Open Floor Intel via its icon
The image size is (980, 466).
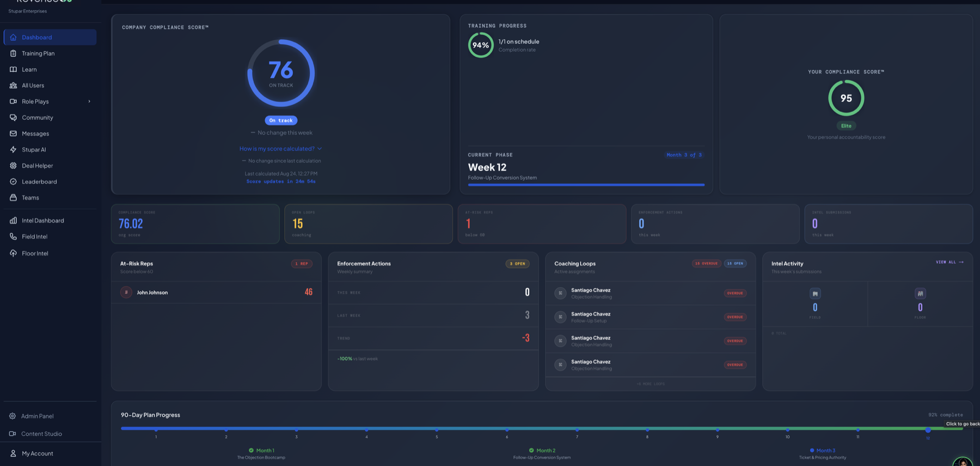point(13,253)
